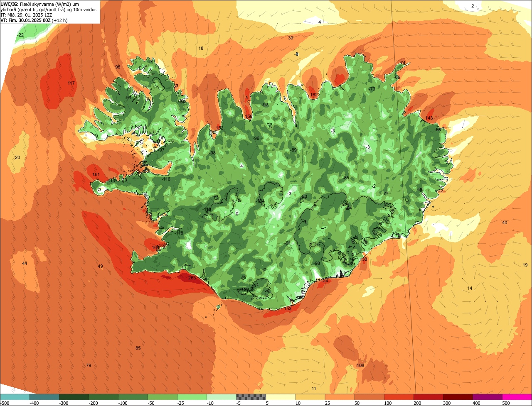The width and height of the screenshot is (532, 406).
Task: Pick the 300 dark maroon legend swatch
Action: point(457,397)
